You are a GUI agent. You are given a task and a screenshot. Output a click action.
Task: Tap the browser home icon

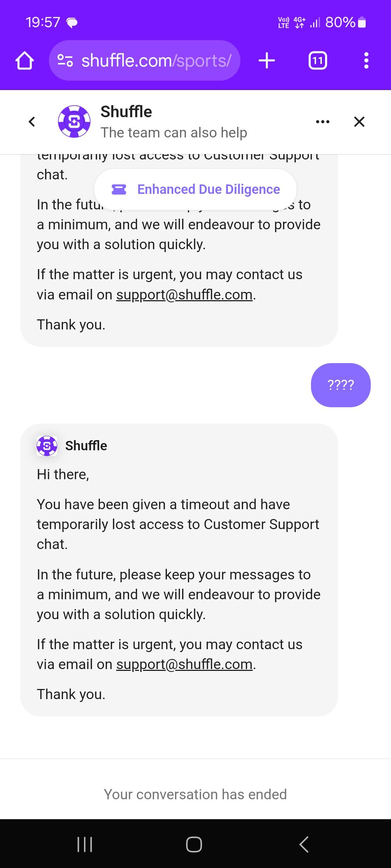[25, 60]
